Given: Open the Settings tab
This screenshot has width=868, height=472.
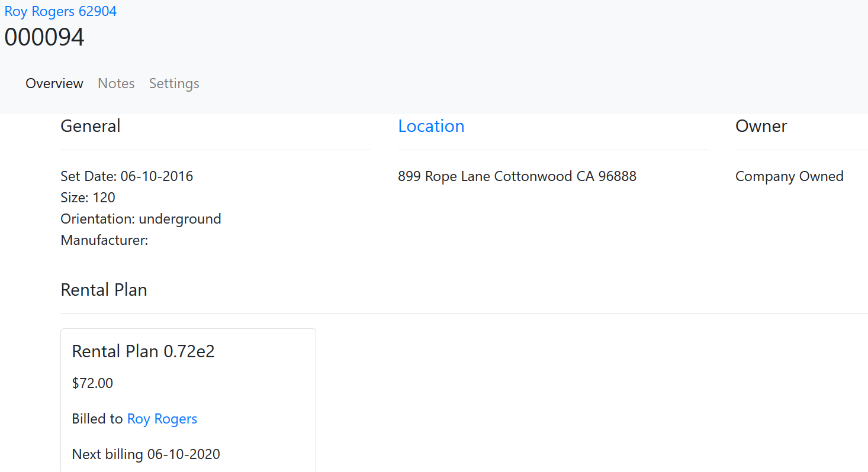Looking at the screenshot, I should pyautogui.click(x=174, y=83).
